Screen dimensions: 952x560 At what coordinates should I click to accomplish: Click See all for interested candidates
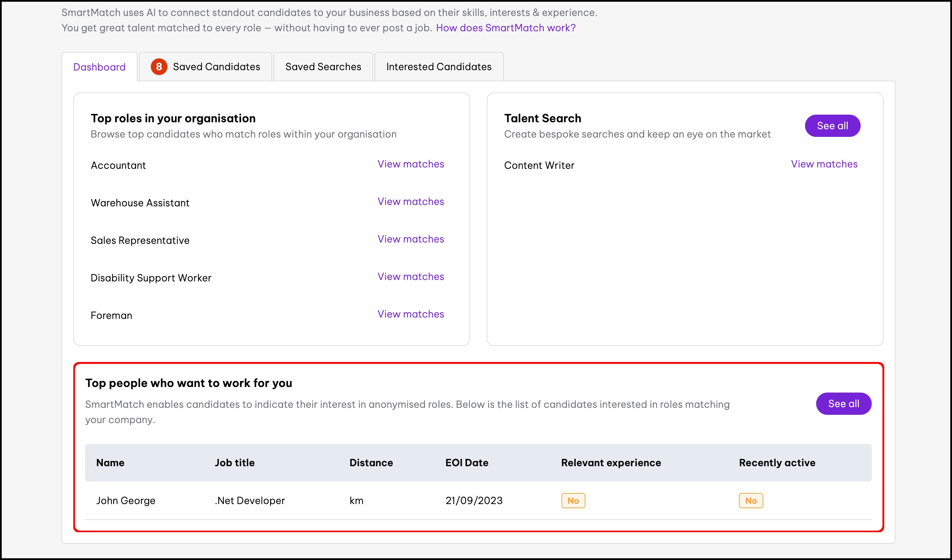tap(843, 404)
